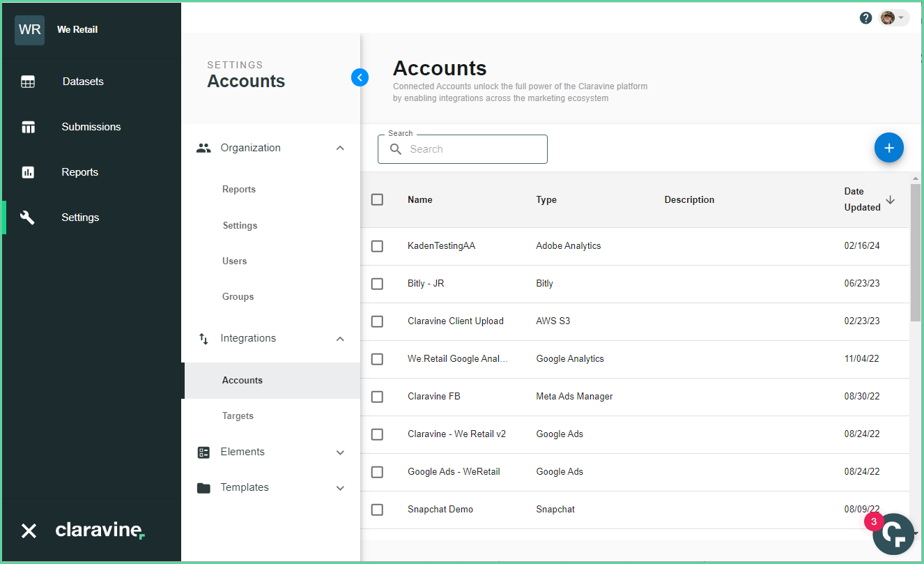Image resolution: width=924 pixels, height=564 pixels.
Task: Open the KadenTestingAA account name
Action: tap(441, 246)
